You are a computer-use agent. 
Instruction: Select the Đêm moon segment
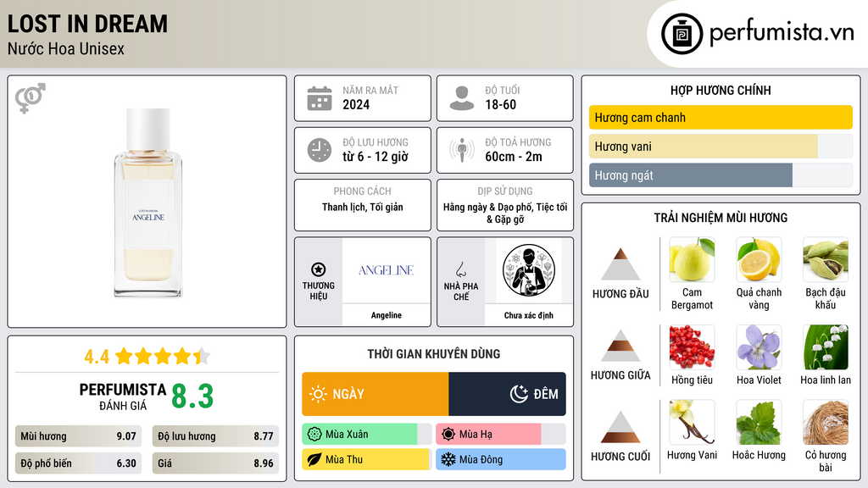pos(507,394)
